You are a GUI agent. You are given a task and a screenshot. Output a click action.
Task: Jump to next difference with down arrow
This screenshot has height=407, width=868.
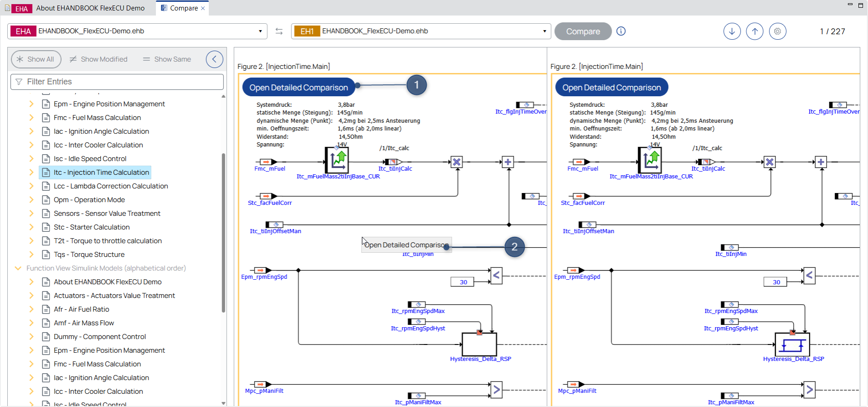click(732, 31)
